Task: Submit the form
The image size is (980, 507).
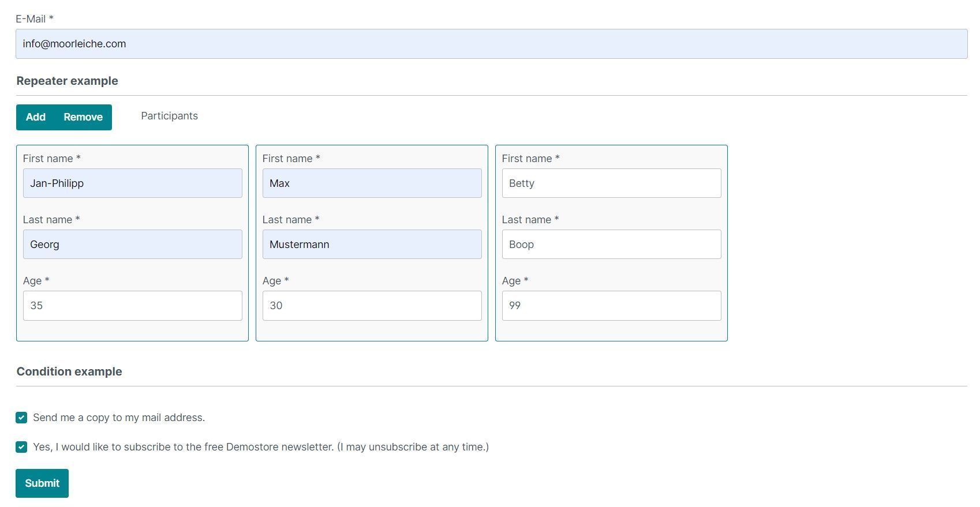Action: [42, 483]
